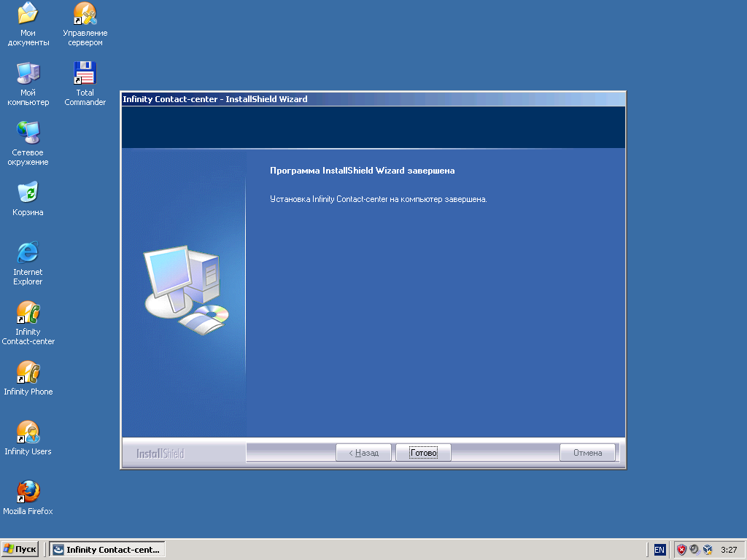Click the Назад button in wizard
747x560 pixels.
[363, 453]
